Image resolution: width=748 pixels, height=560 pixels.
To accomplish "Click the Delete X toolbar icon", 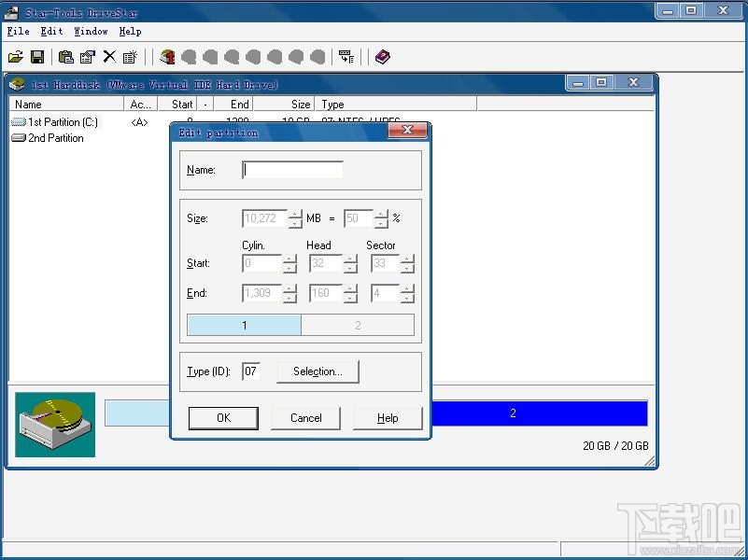I will pos(109,57).
